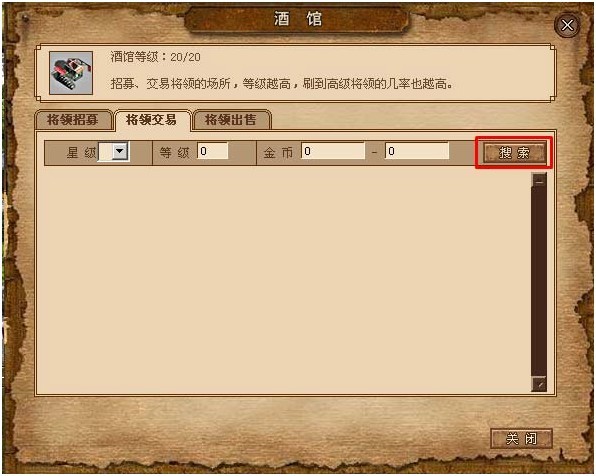Viewport: 596px width, 476px height.
Task: Close the 酒馆 window with X icon
Action: coord(567,25)
